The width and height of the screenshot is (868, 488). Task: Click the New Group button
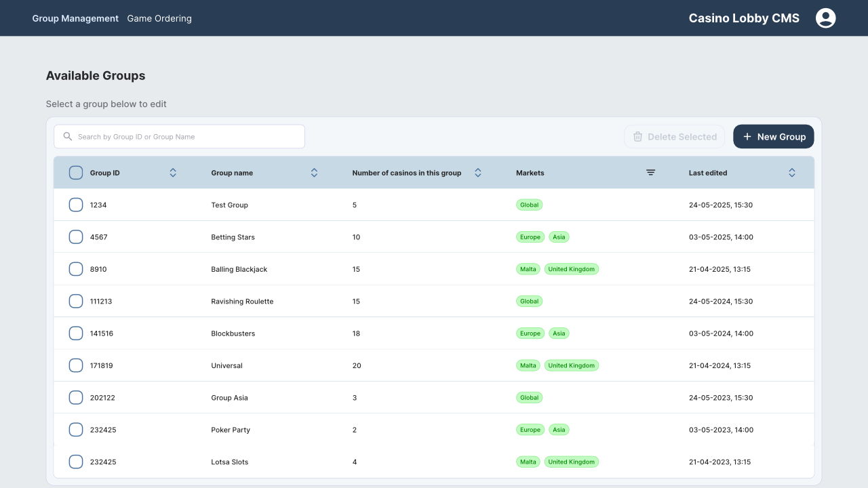773,137
